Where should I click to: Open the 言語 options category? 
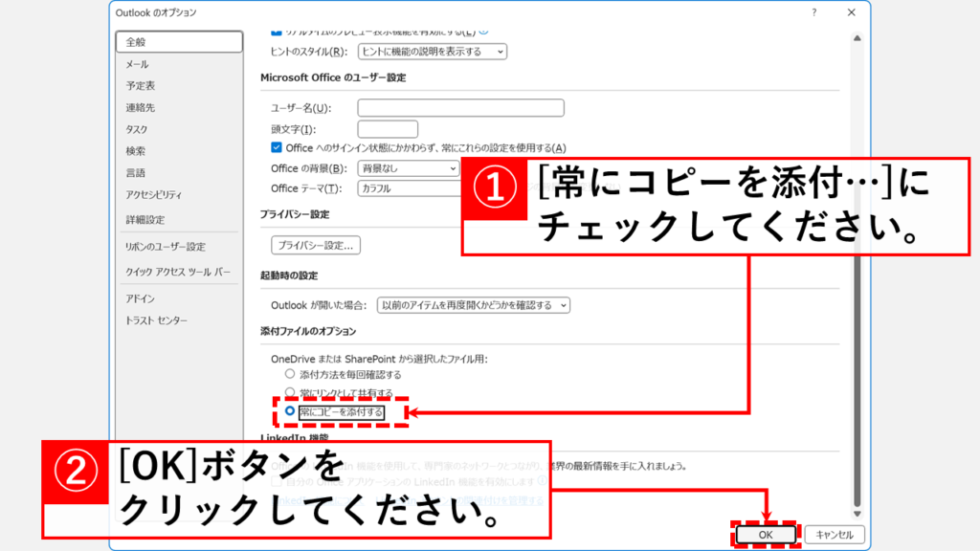(x=135, y=173)
